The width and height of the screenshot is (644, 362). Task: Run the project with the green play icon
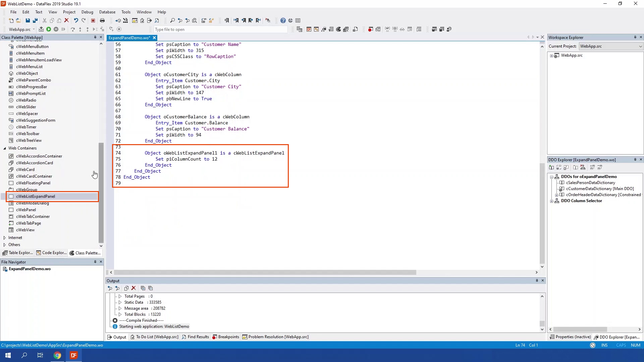pyautogui.click(x=49, y=29)
